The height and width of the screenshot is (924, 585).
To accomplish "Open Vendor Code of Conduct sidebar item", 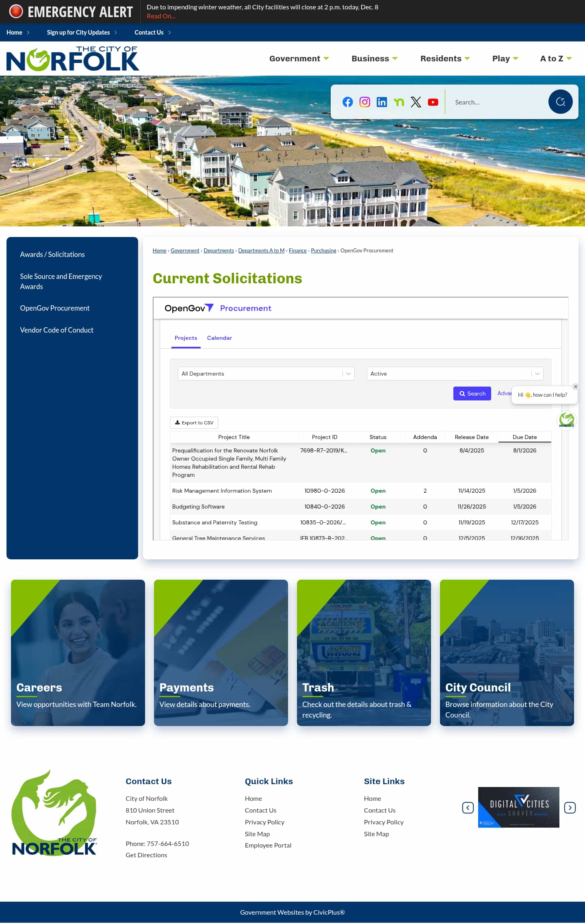I will (56, 330).
